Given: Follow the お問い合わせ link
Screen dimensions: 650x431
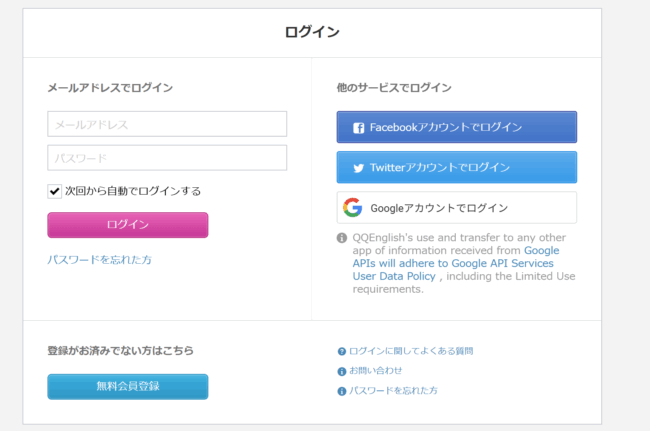Looking at the screenshot, I should point(375,371).
